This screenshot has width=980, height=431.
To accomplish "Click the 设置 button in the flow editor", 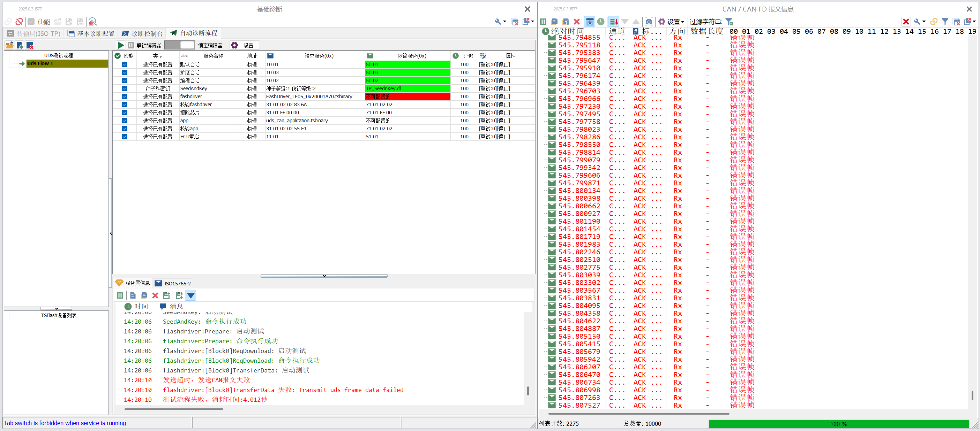I will click(x=245, y=45).
